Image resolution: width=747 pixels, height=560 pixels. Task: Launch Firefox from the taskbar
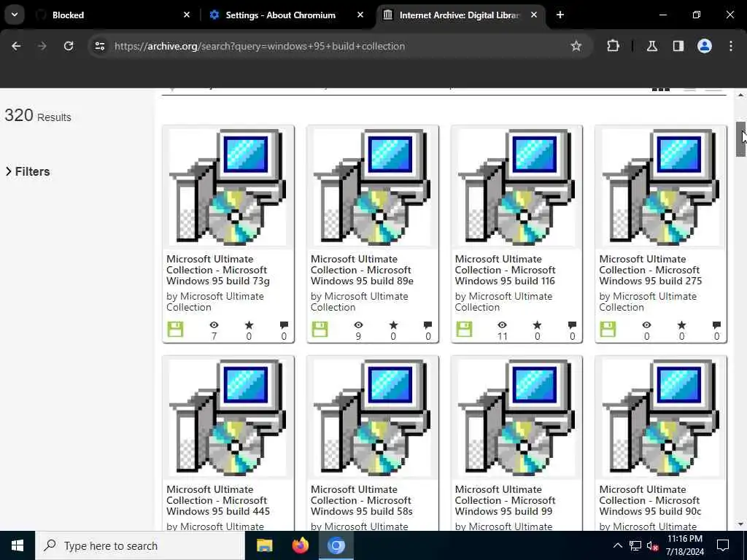pyautogui.click(x=300, y=545)
